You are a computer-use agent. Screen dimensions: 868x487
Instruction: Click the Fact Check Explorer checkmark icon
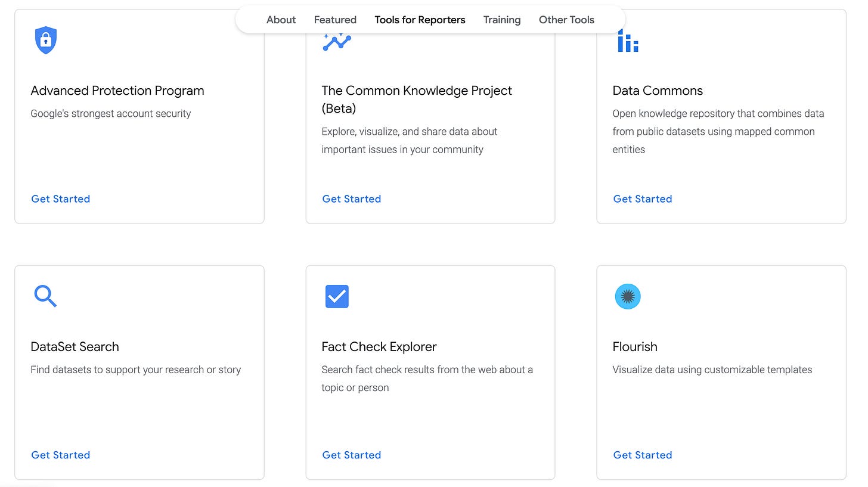point(337,296)
